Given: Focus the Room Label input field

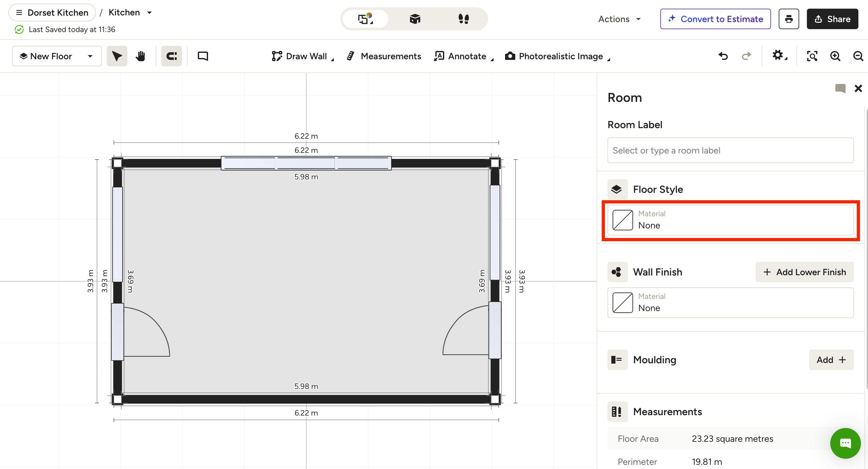Looking at the screenshot, I should coord(730,150).
